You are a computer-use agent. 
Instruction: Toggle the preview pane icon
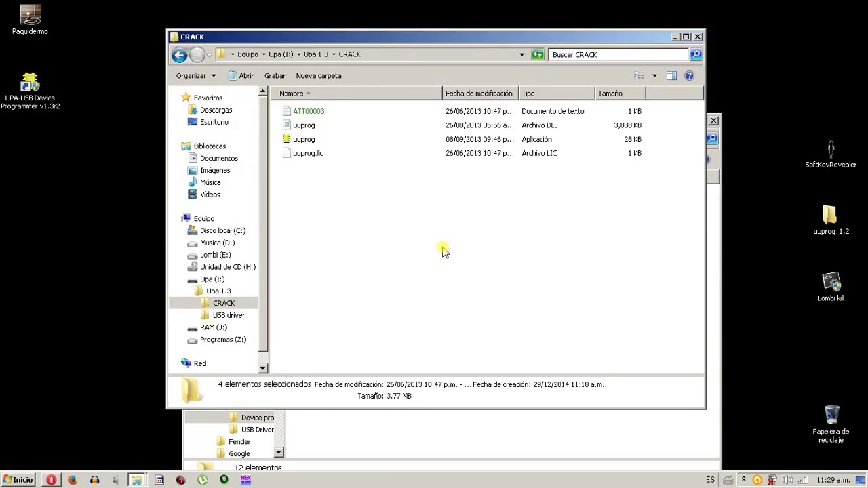(x=671, y=76)
